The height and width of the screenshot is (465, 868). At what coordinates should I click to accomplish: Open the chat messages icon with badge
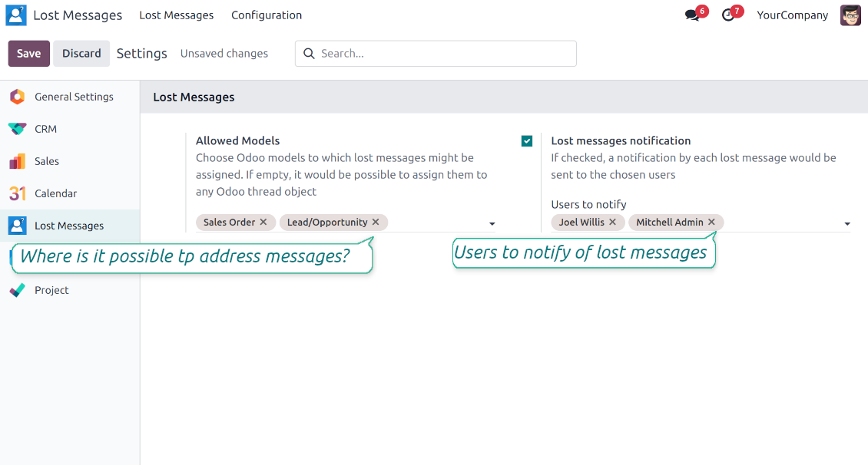click(x=692, y=15)
